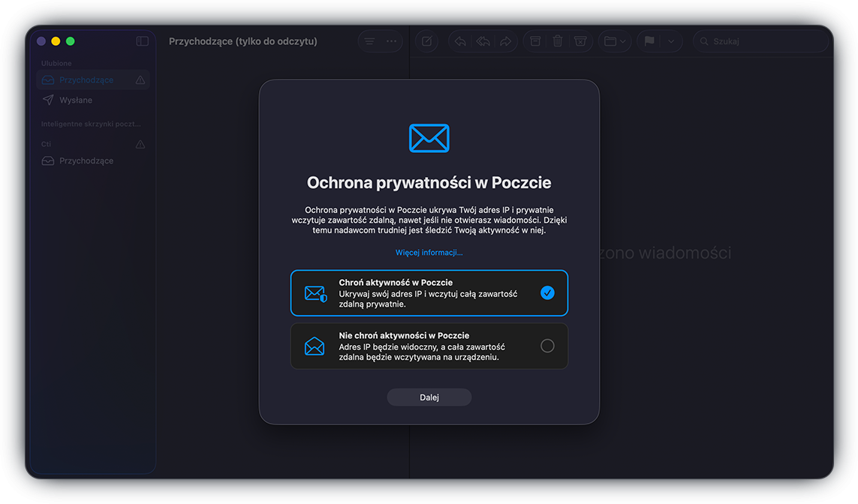Viewport: 858px width, 504px height.
Task: Compose a new message
Action: coord(426,41)
